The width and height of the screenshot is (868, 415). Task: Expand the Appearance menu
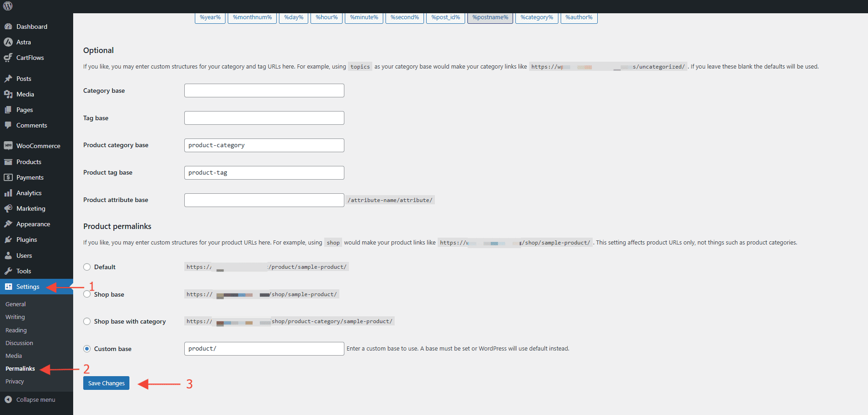[33, 224]
